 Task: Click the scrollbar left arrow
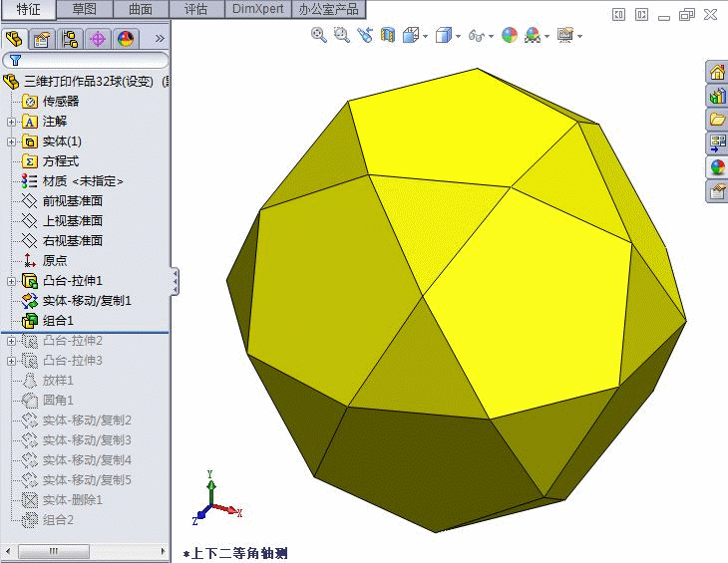(x=8, y=551)
